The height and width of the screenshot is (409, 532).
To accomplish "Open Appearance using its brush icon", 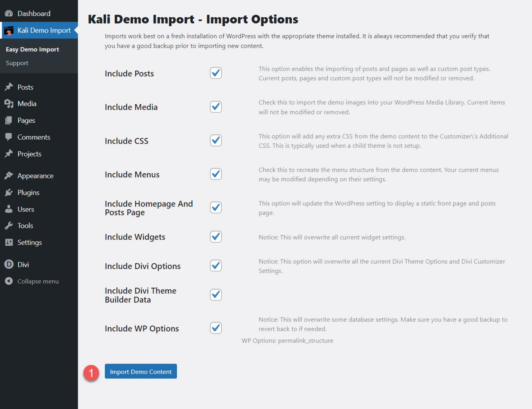I will 8,175.
